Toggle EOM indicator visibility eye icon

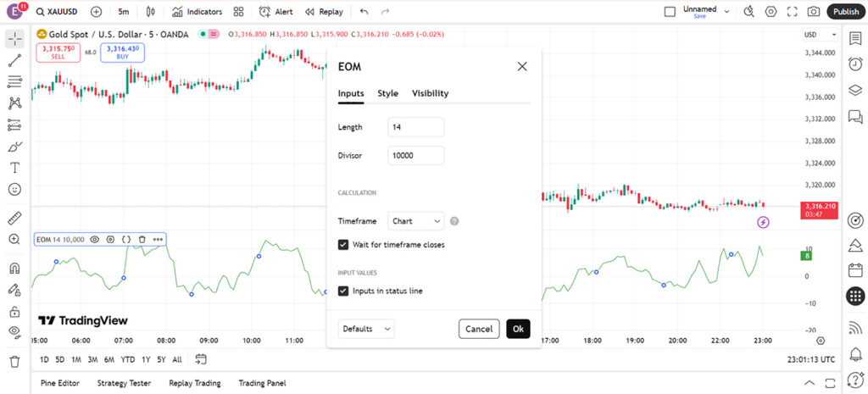[x=95, y=240]
